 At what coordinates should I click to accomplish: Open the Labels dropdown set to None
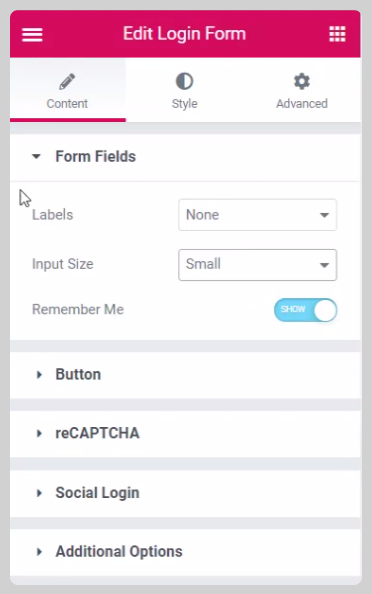tap(257, 215)
